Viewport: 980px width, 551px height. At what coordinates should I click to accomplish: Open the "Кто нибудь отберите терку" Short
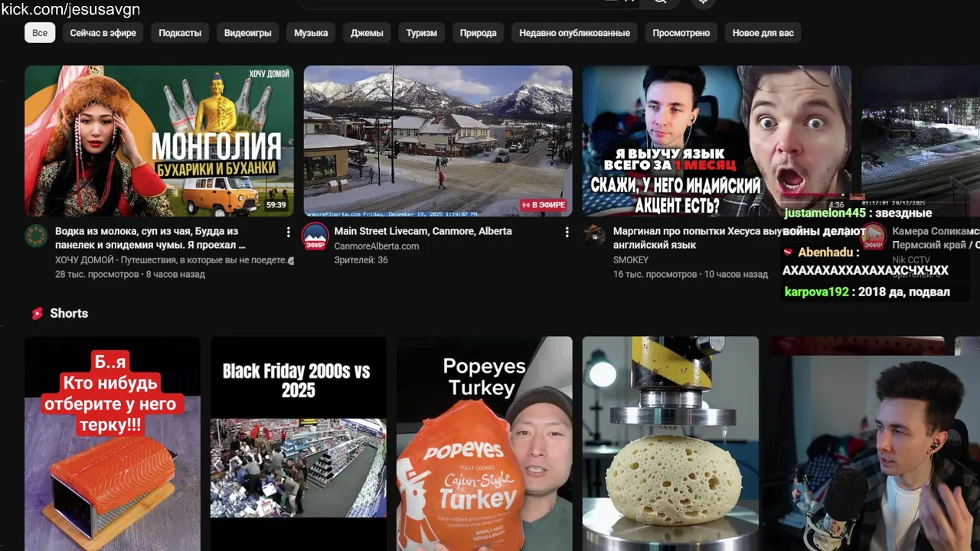point(113,444)
